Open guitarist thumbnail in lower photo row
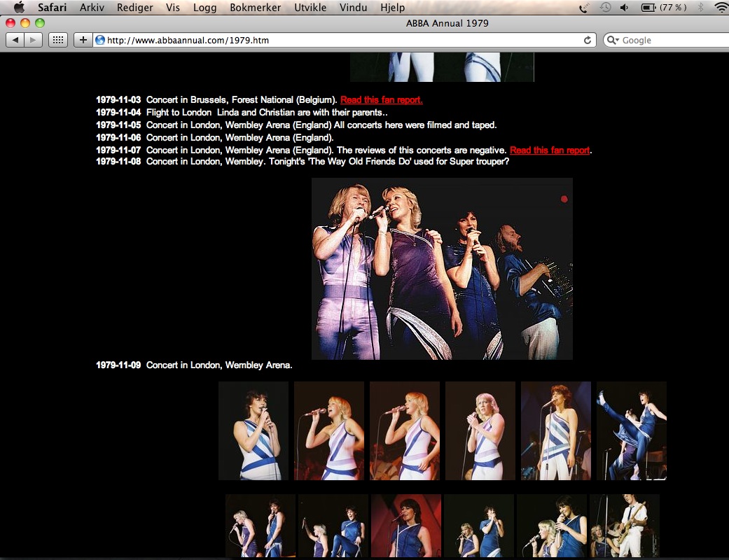The height and width of the screenshot is (560, 729). tap(625, 526)
